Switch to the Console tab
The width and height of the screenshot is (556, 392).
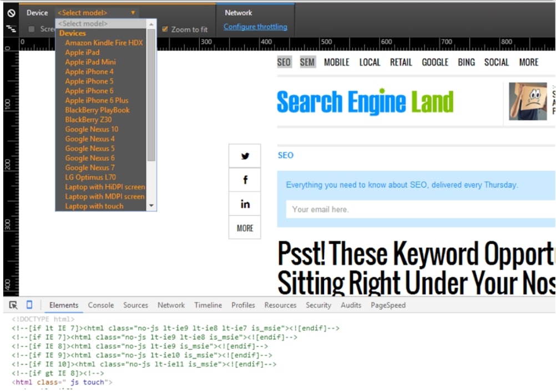click(100, 305)
